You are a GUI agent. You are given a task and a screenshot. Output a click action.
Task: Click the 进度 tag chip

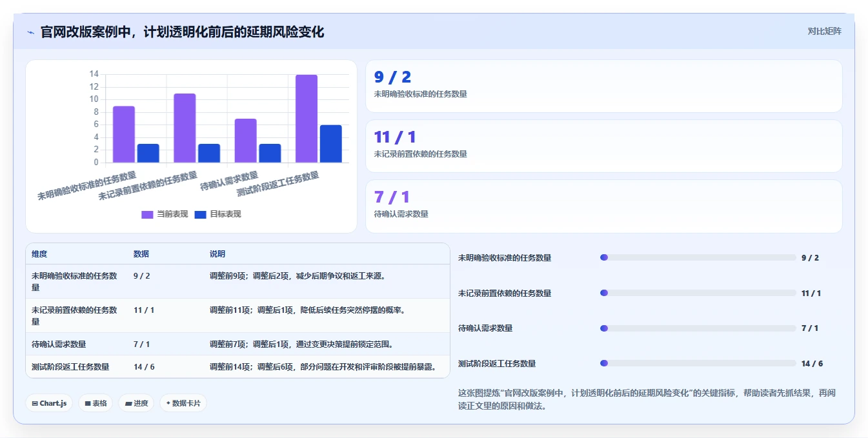(x=136, y=403)
